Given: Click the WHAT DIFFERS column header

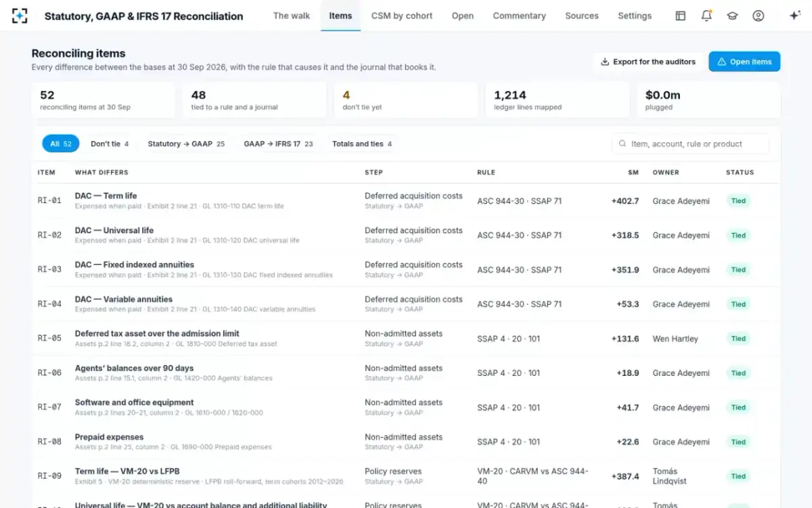Looking at the screenshot, I should point(101,173).
